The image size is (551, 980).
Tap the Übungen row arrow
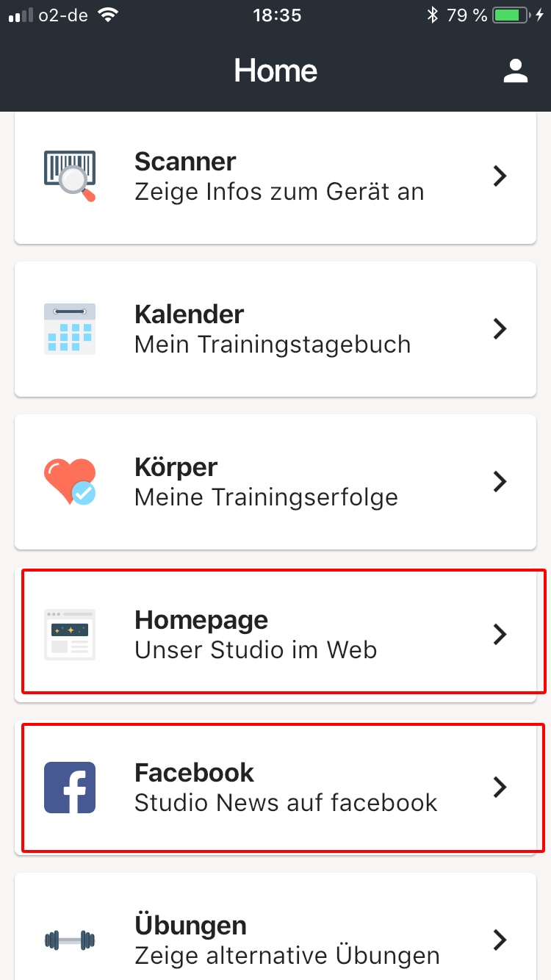[500, 940]
